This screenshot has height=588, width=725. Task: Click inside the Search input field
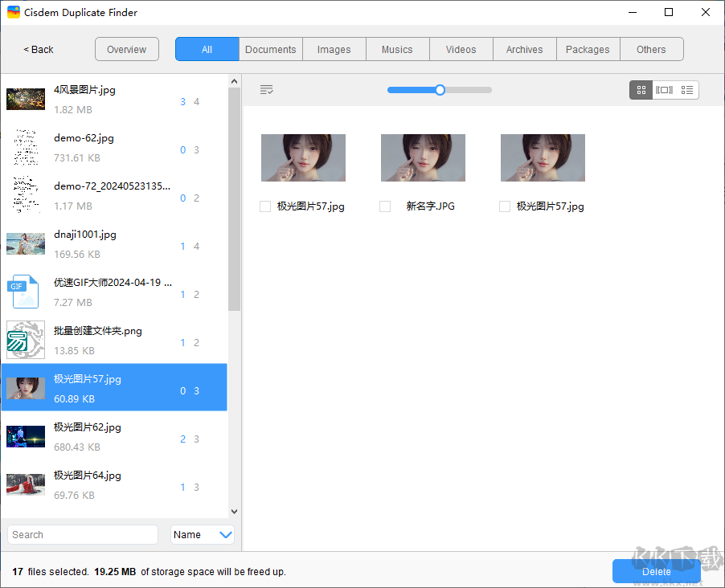82,534
